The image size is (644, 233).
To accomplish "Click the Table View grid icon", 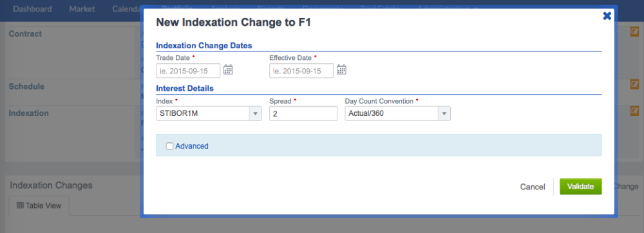I will point(20,205).
